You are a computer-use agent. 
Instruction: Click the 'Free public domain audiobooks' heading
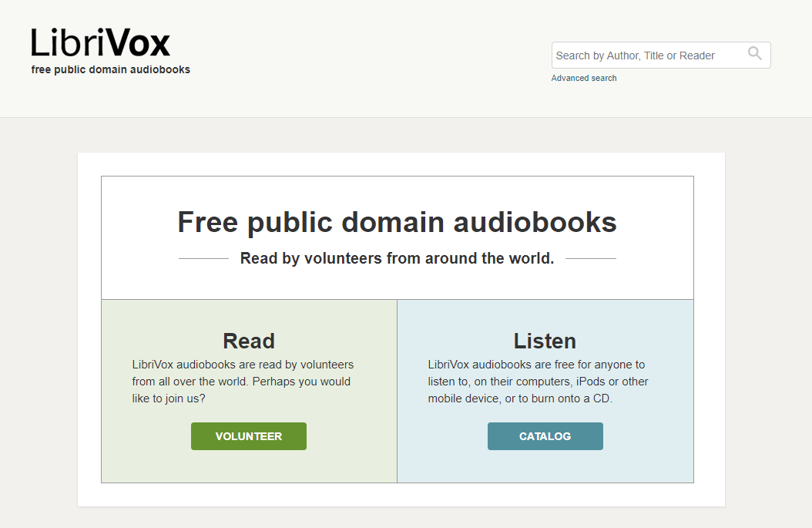point(398,222)
